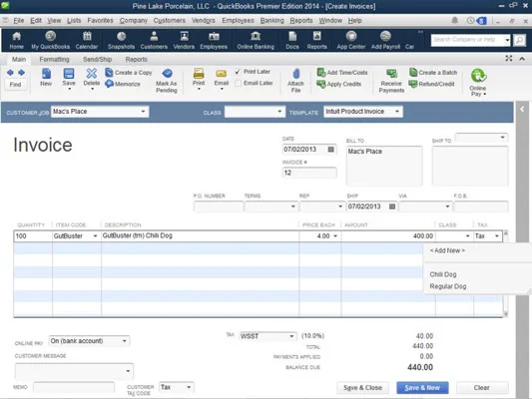Memorize this invoice
The image size is (532, 399).
coord(123,84)
